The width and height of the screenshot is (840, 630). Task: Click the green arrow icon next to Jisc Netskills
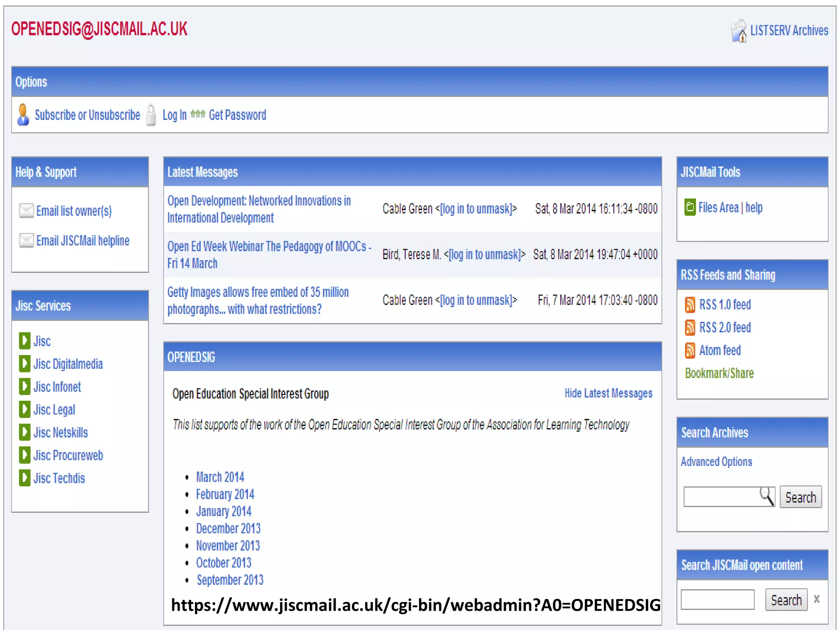[25, 432]
